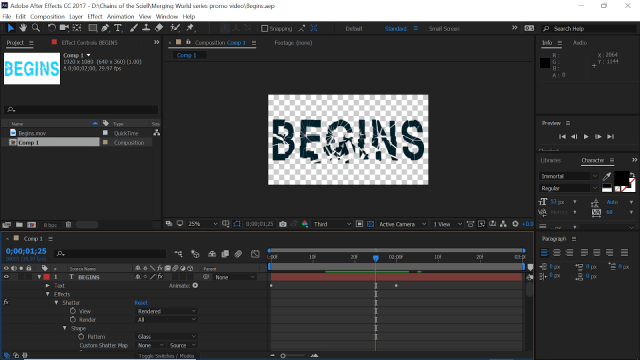640x360 pixels.
Task: Select the Rotation tool
Action: [x=51, y=28]
